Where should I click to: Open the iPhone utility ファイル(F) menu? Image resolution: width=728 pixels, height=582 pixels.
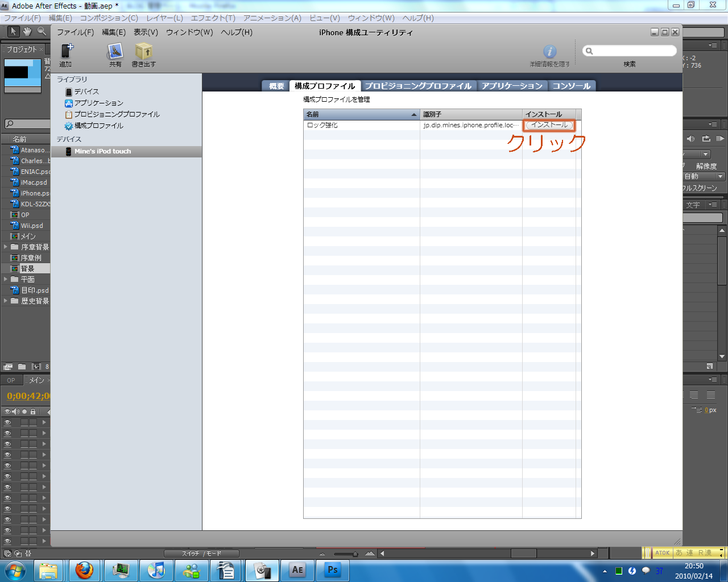pyautogui.click(x=75, y=32)
